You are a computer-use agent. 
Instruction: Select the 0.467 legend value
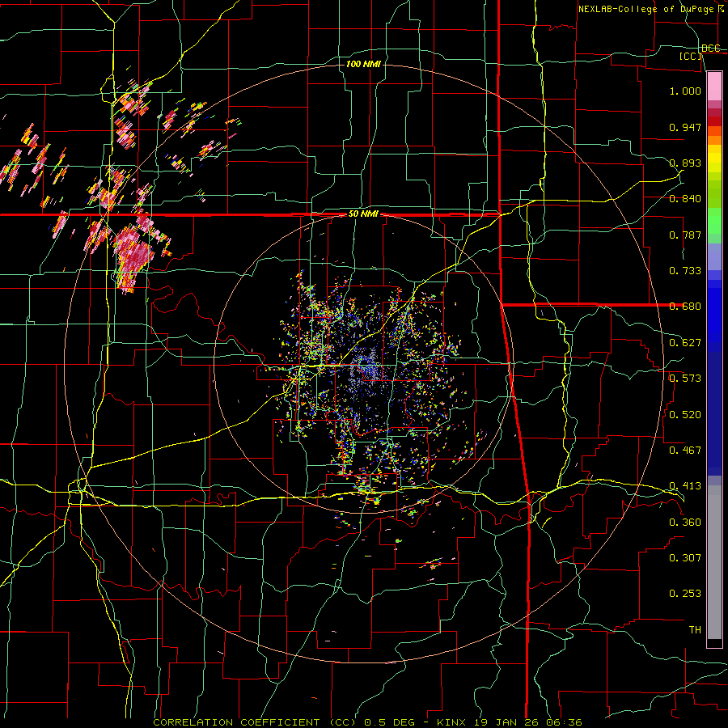[x=685, y=450]
